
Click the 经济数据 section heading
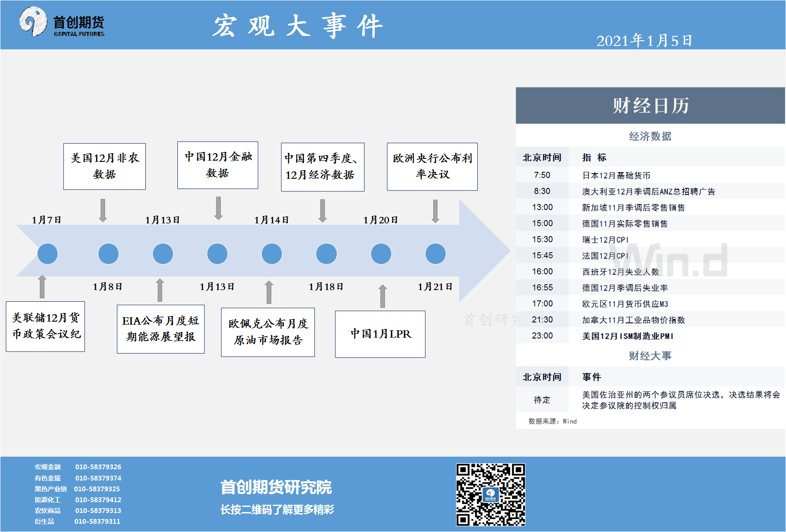(650, 136)
